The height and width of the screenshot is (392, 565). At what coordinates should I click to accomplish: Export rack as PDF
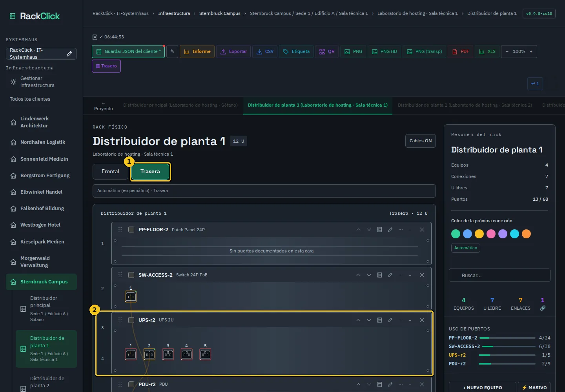click(x=461, y=51)
